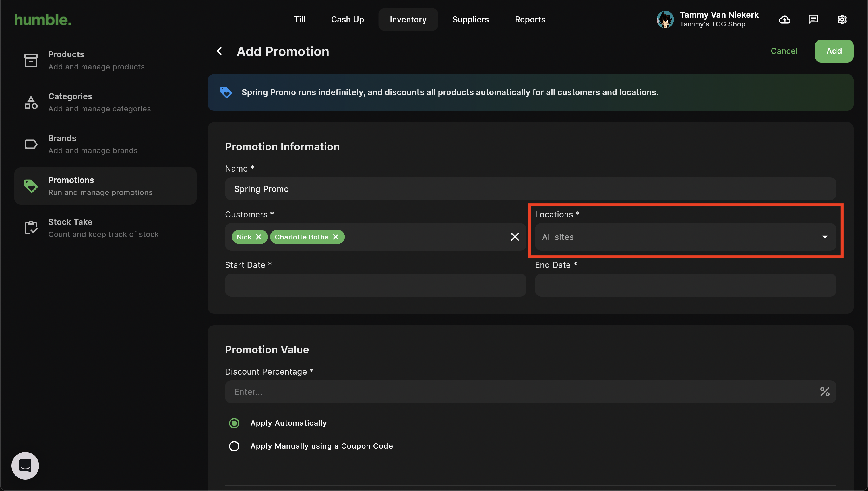Open the messages chat icon
Screen dimensions: 868x491
813,20
